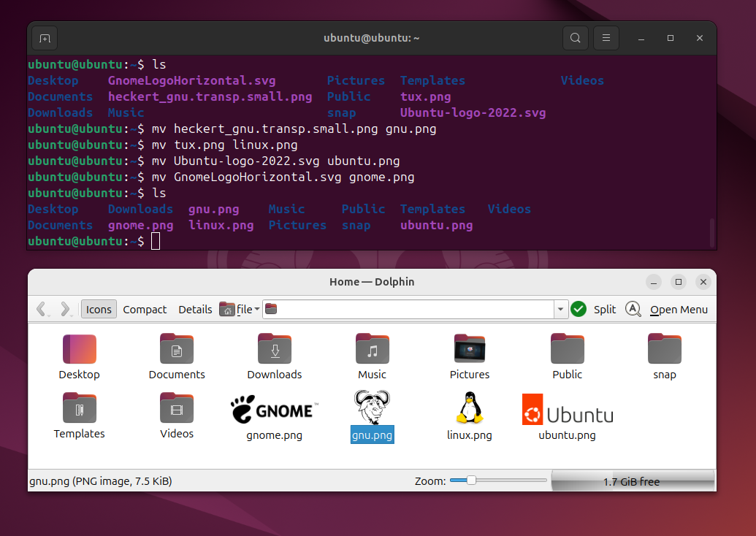Select the Music folder icon
756x536 pixels.
click(373, 349)
